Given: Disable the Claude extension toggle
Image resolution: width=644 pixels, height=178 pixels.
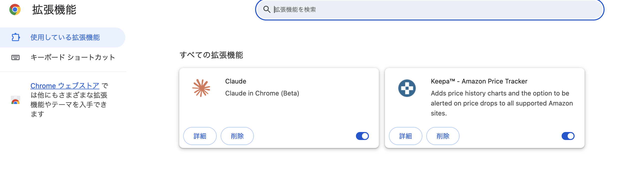Looking at the screenshot, I should click(x=362, y=136).
